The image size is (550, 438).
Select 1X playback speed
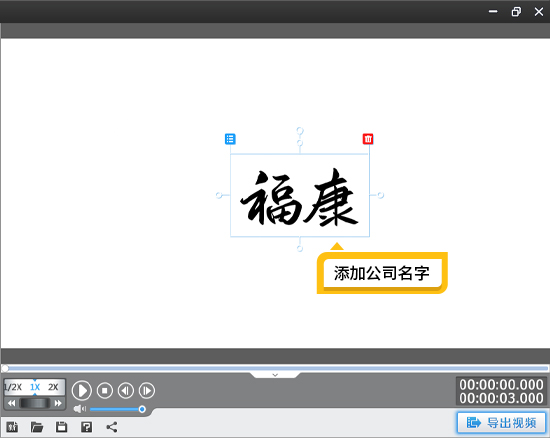[x=35, y=387]
